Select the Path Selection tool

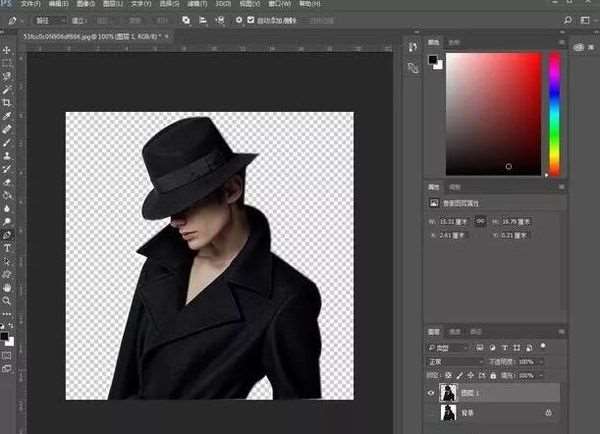(x=7, y=261)
